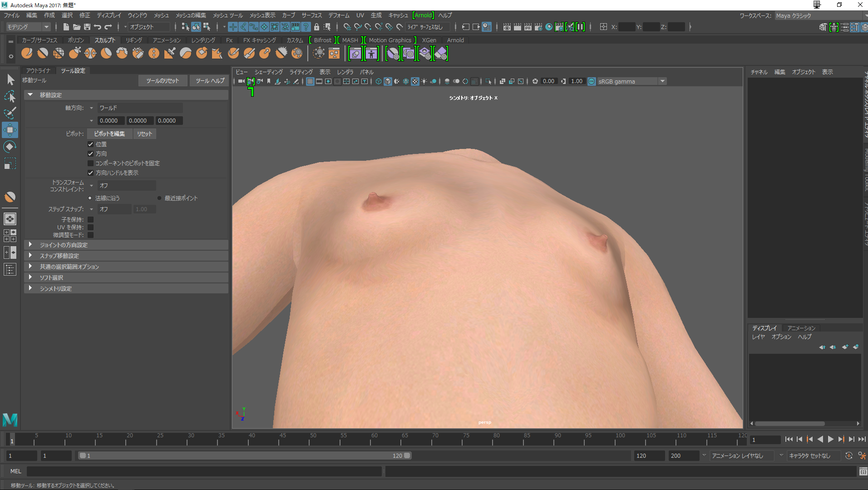
Task: Uncheck the 方向 checkbox
Action: coord(90,154)
